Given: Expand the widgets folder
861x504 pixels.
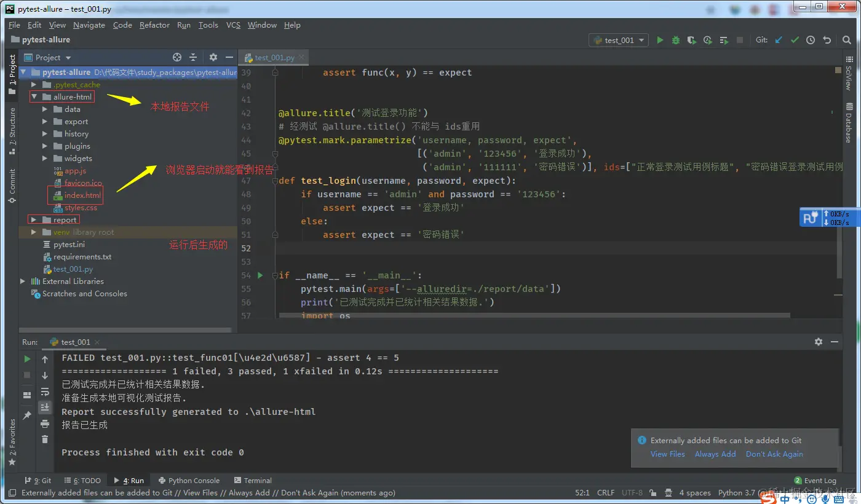Looking at the screenshot, I should [x=45, y=158].
